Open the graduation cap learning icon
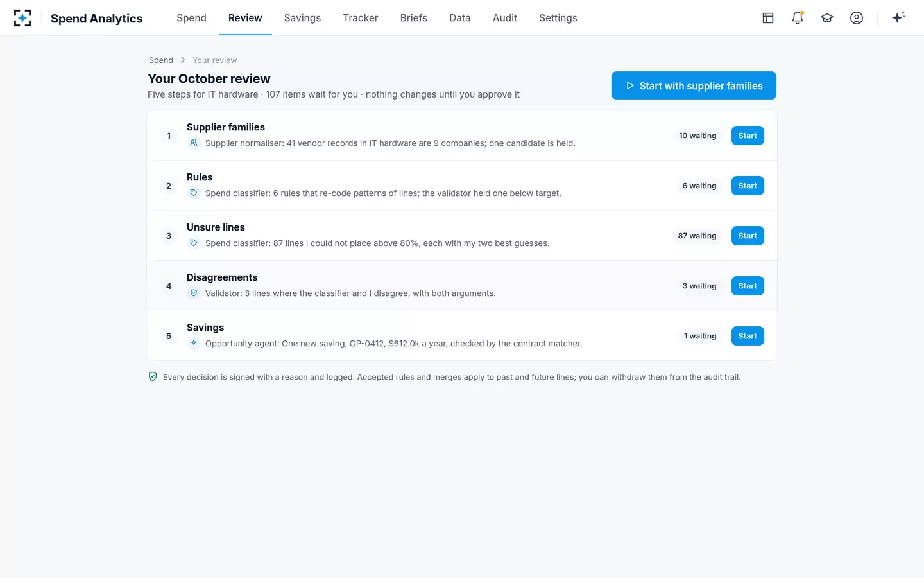Viewport: 924px width, 578px height. coord(827,18)
